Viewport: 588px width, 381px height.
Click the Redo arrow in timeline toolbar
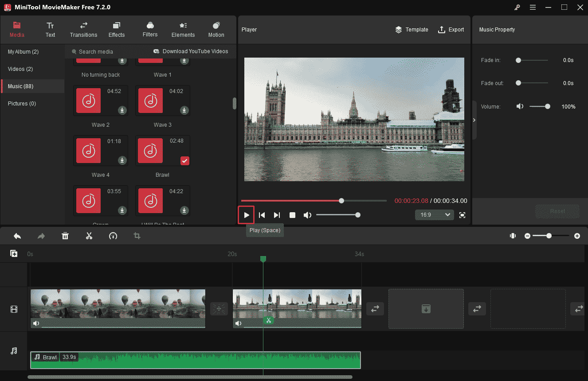[41, 236]
